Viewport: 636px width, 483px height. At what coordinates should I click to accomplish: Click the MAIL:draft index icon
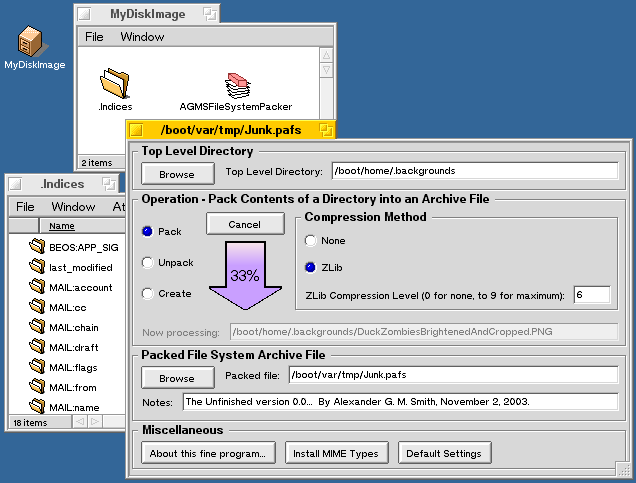(x=37, y=346)
